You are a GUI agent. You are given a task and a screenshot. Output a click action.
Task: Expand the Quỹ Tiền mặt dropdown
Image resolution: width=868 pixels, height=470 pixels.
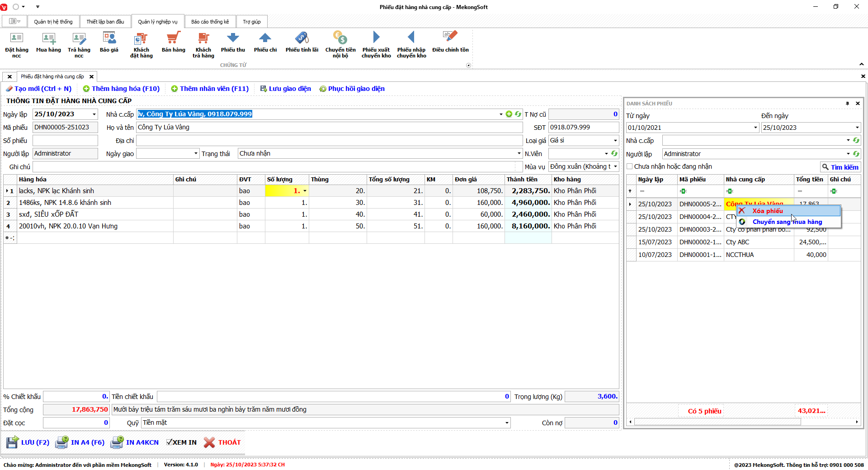pos(506,423)
